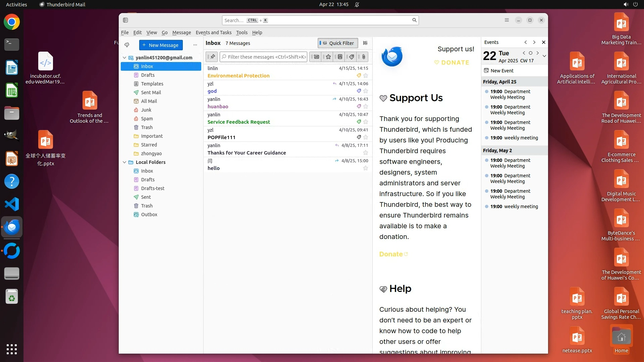Collapse the Local Folders tree
Screen dimensions: 644x362
click(124, 162)
